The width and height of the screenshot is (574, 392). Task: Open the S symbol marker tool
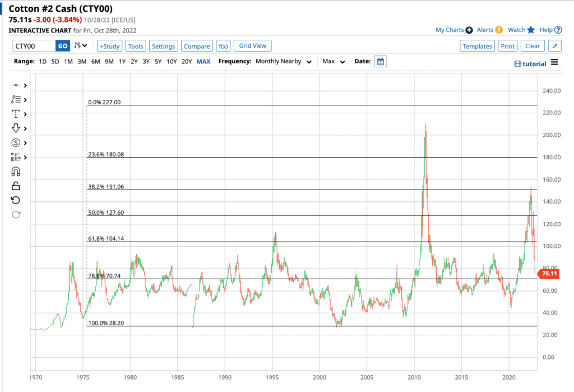pyautogui.click(x=15, y=143)
